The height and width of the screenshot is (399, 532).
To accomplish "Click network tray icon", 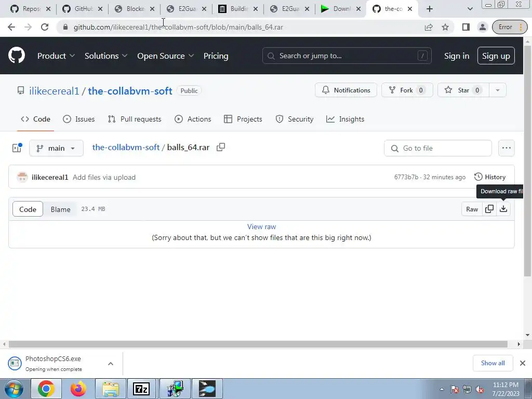I will tap(467, 390).
